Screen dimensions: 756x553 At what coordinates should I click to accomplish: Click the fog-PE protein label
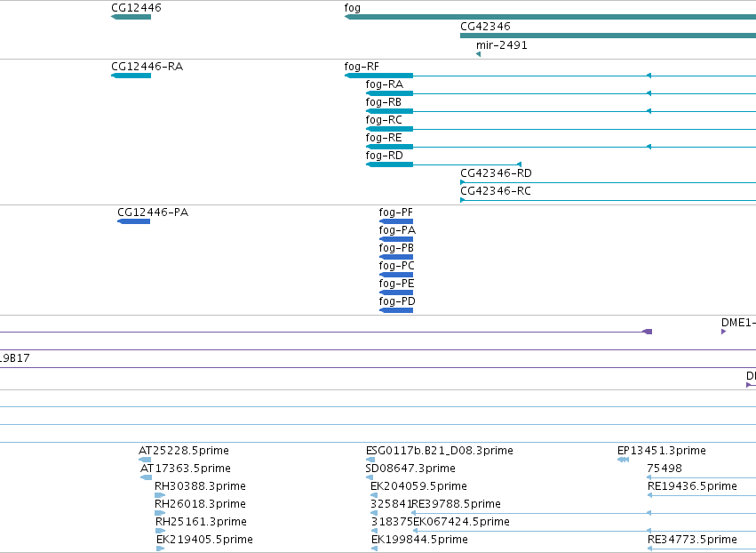396,285
